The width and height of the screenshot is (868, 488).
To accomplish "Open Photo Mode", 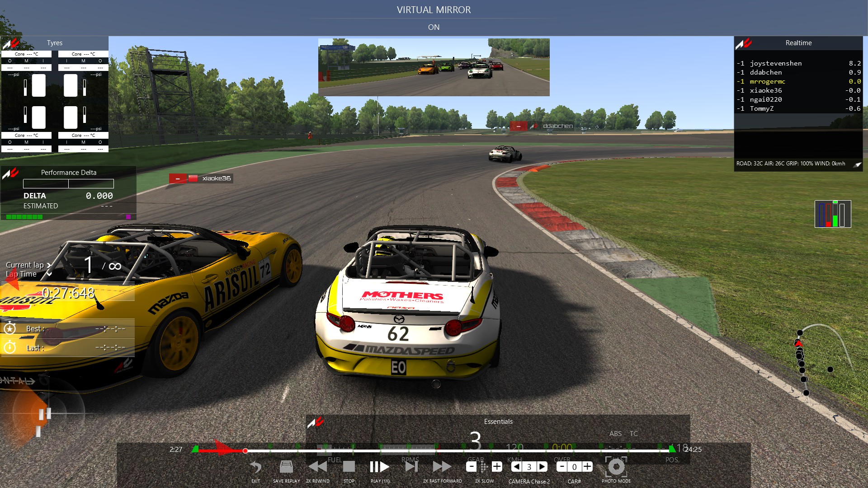I will 616,467.
